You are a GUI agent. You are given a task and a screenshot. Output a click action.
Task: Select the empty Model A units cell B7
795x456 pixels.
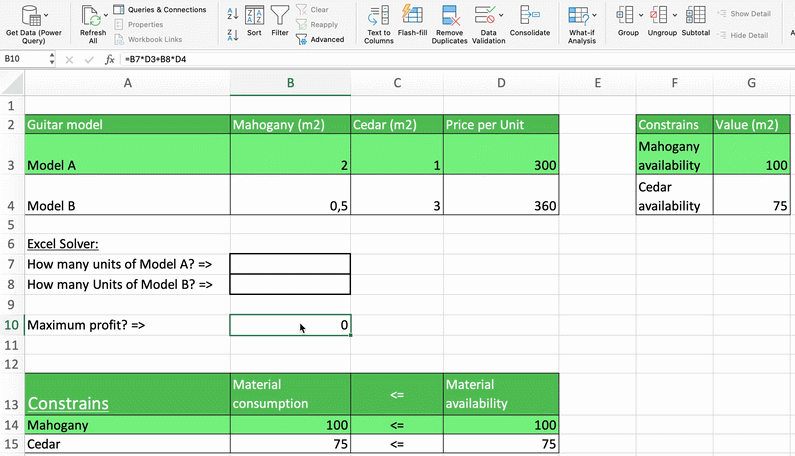(x=290, y=263)
